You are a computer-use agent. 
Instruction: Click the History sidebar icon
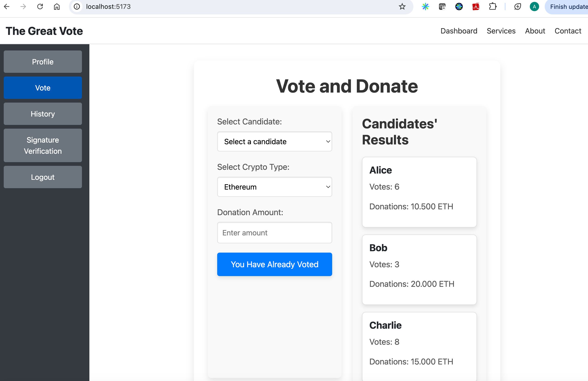(43, 114)
